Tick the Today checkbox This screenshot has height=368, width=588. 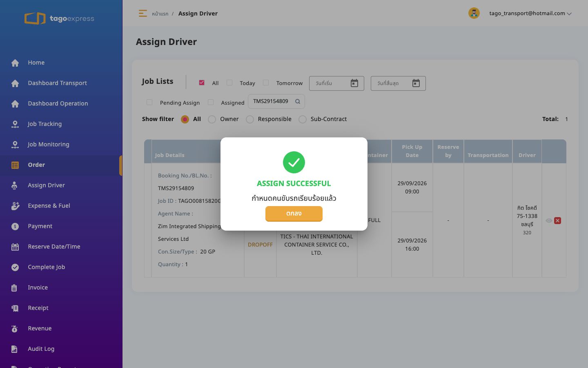pos(229,83)
